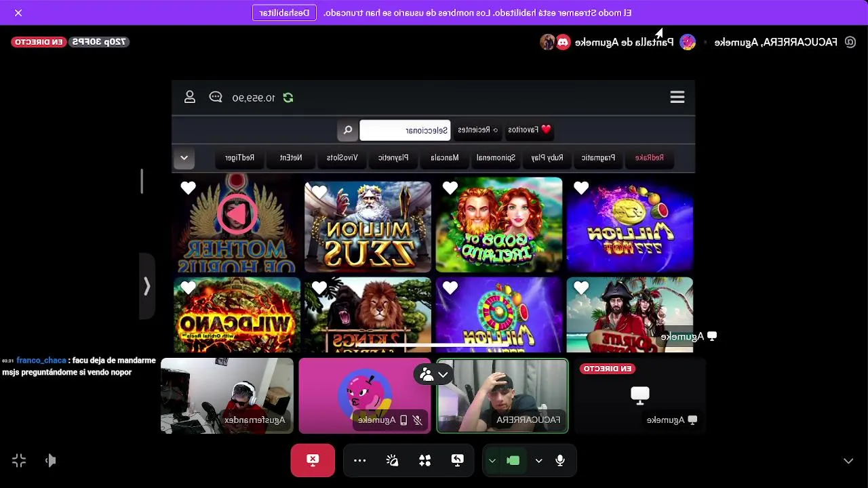Open microphone options chevron in call bar

[538, 461]
